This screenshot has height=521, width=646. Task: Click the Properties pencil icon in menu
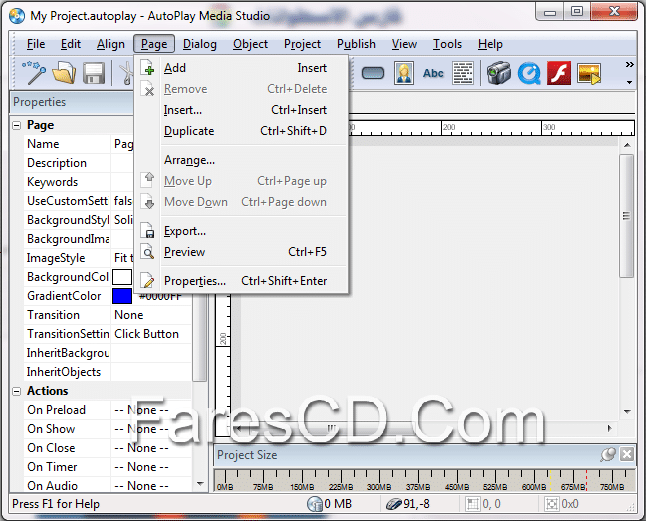point(147,281)
